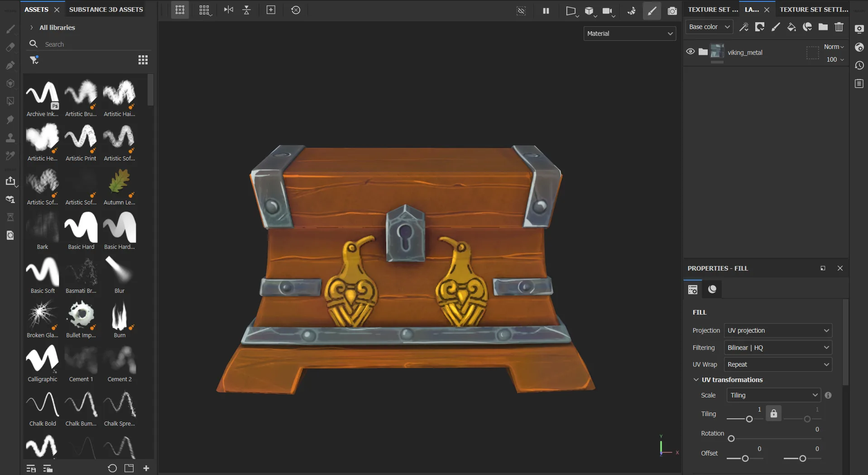Image resolution: width=868 pixels, height=475 pixels.
Task: Collapse the UV transformations section
Action: point(696,380)
